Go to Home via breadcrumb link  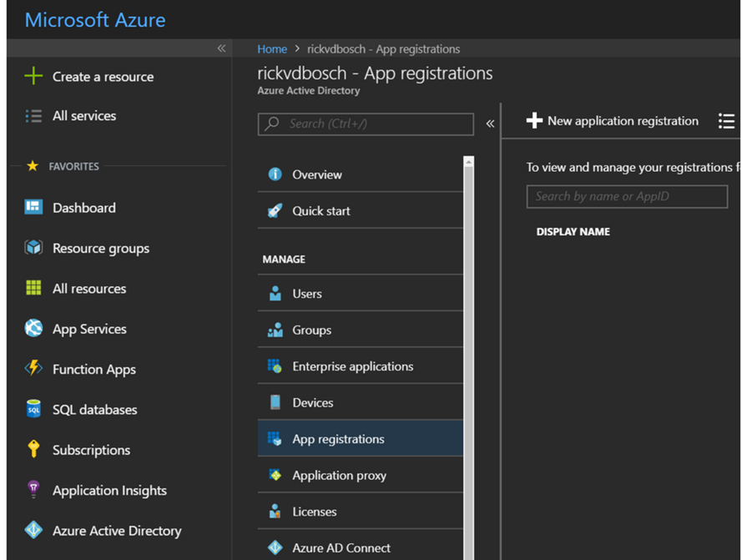[272, 49]
